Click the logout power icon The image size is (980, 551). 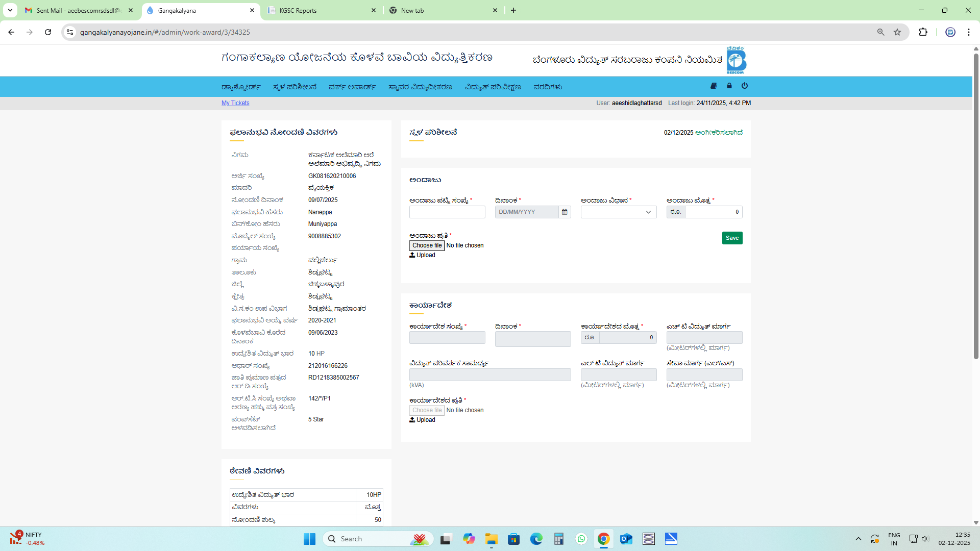[745, 86]
